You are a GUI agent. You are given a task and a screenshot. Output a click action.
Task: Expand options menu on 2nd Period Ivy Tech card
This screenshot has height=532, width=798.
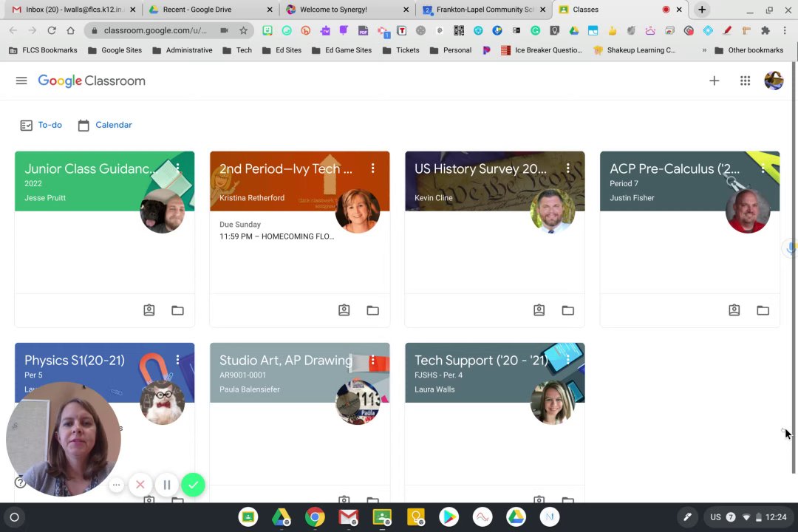click(x=373, y=168)
